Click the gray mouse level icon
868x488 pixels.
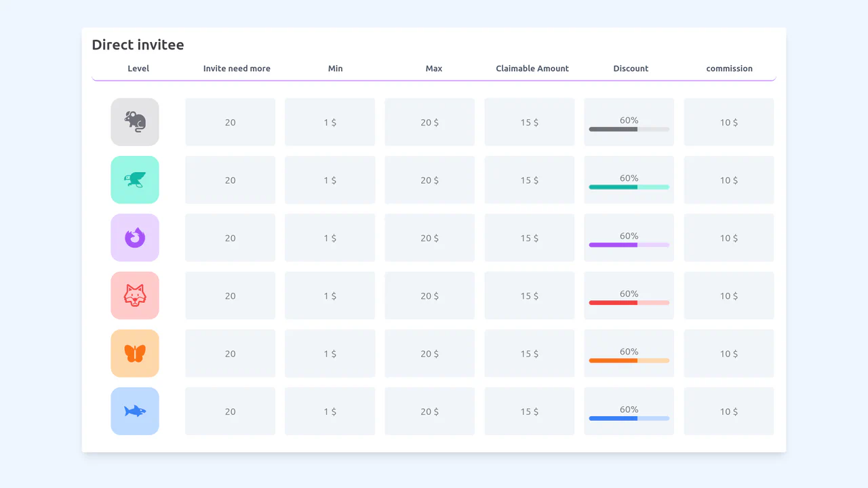(x=135, y=122)
